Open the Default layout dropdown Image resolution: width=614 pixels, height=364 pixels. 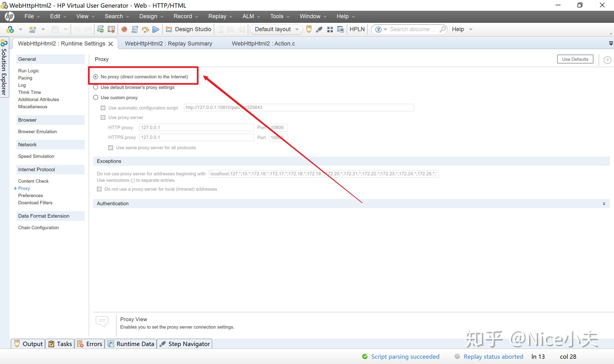pos(276,29)
